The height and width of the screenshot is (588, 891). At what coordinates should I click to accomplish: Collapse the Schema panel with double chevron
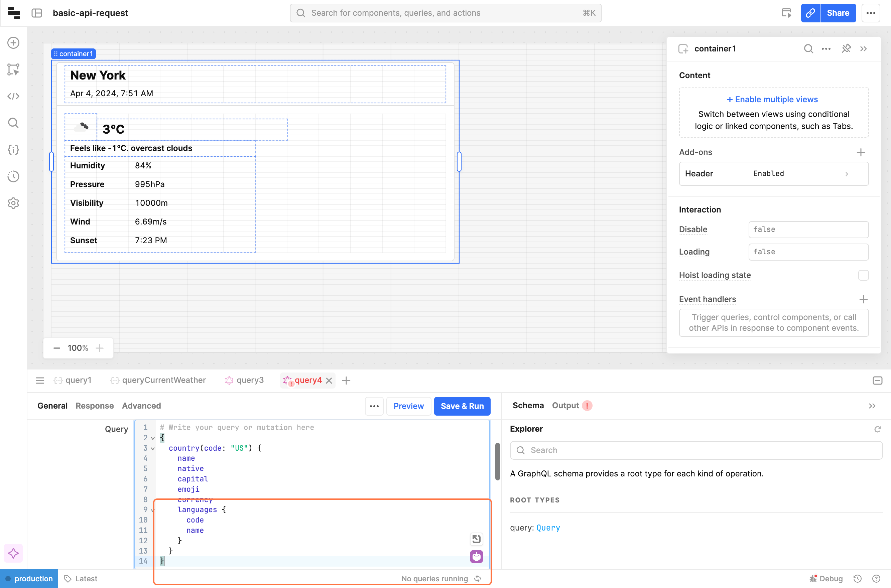tap(872, 406)
